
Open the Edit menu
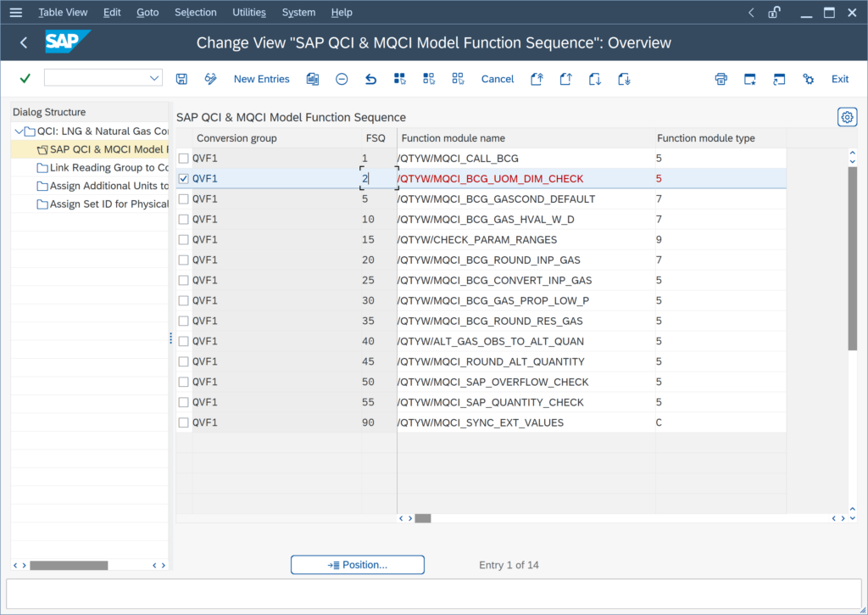(112, 12)
